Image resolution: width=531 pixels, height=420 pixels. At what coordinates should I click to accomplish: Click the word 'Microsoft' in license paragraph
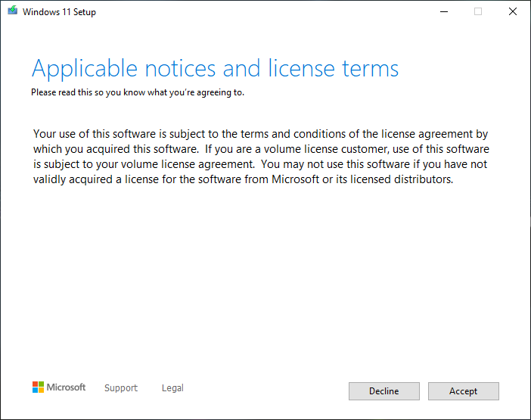point(295,179)
